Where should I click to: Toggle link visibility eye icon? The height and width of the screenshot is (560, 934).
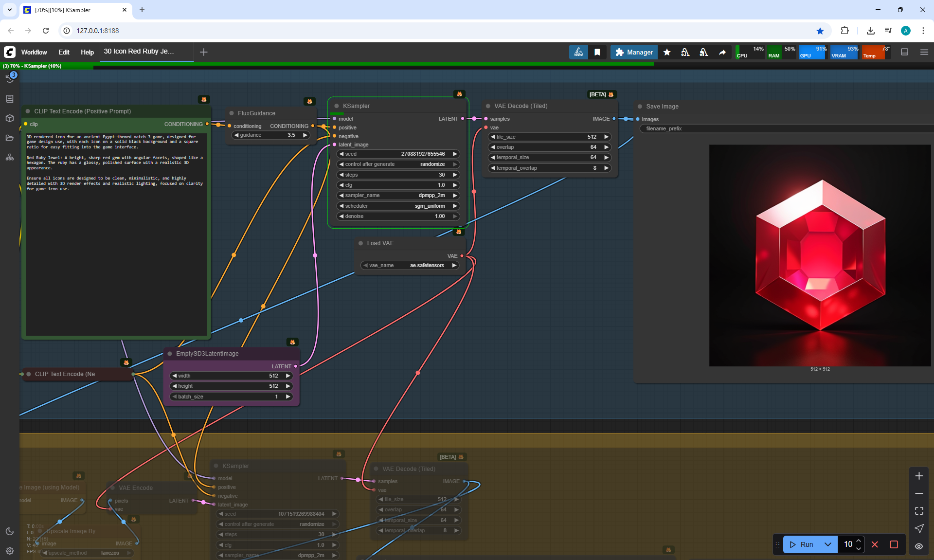pos(919,546)
